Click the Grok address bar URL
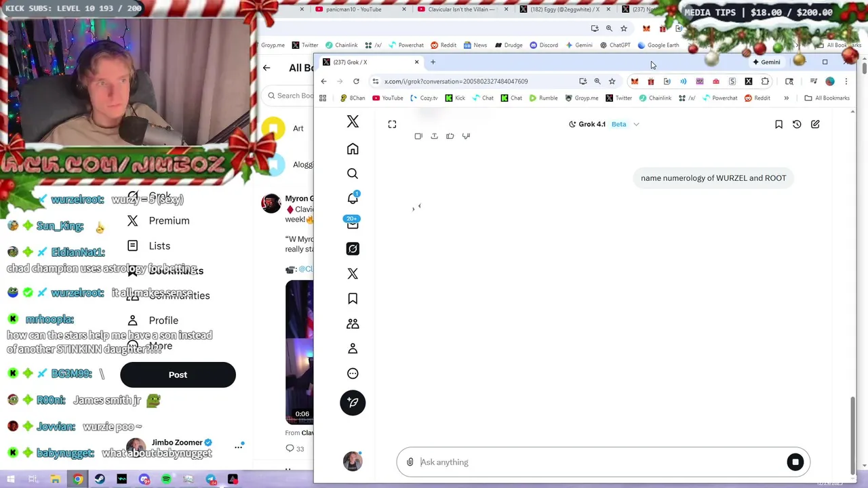 456,81
